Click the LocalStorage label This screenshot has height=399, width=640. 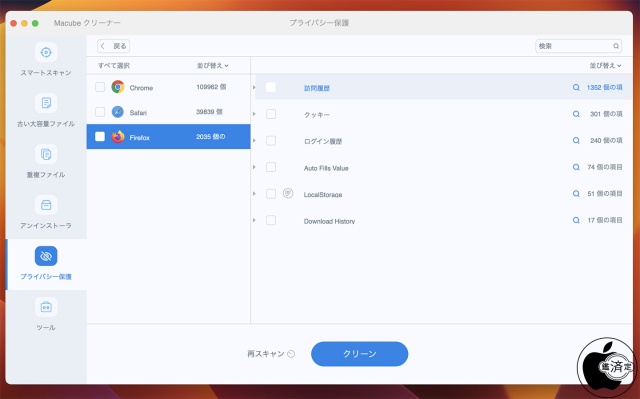pos(323,195)
